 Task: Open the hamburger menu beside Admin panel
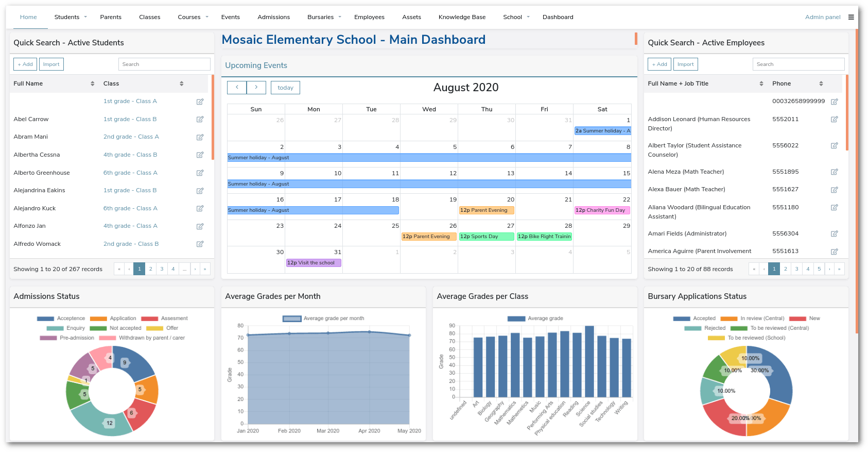tap(851, 17)
